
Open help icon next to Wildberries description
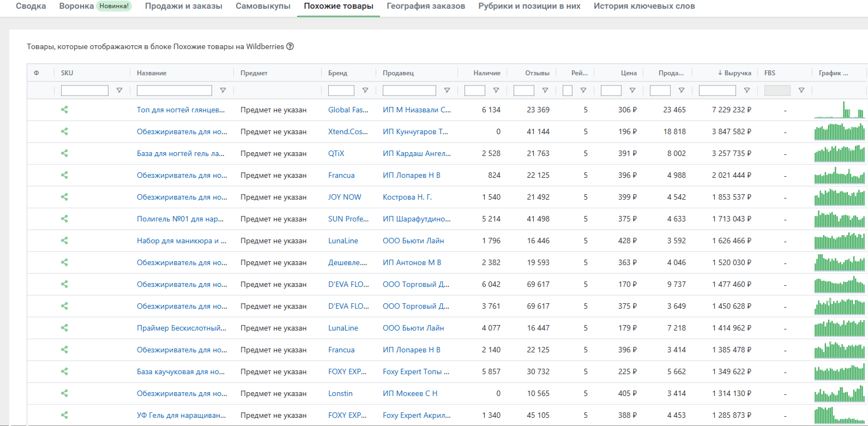point(290,47)
